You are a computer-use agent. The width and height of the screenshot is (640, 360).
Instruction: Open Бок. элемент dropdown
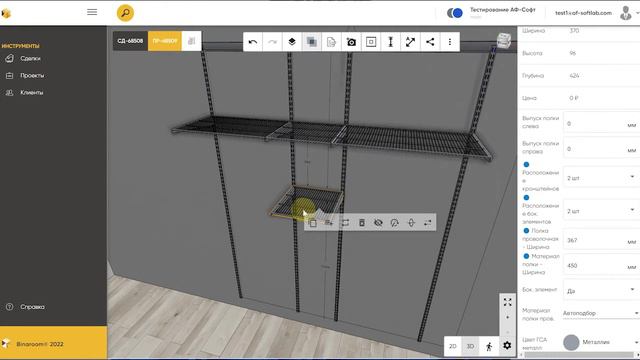click(601, 290)
